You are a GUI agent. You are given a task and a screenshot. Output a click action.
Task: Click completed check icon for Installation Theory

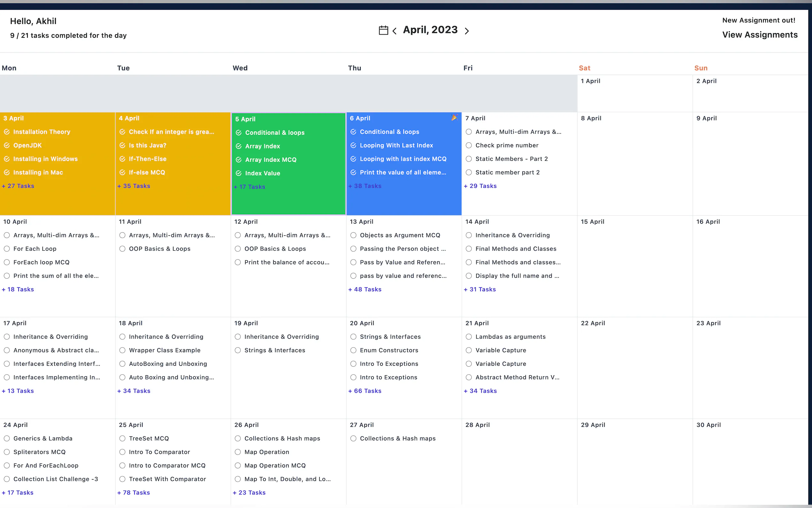7,132
